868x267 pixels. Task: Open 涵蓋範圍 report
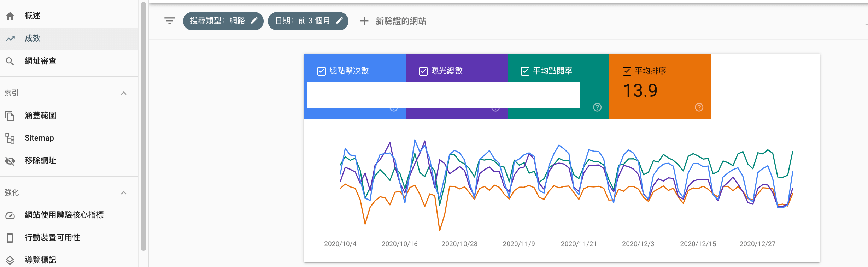coord(69,115)
